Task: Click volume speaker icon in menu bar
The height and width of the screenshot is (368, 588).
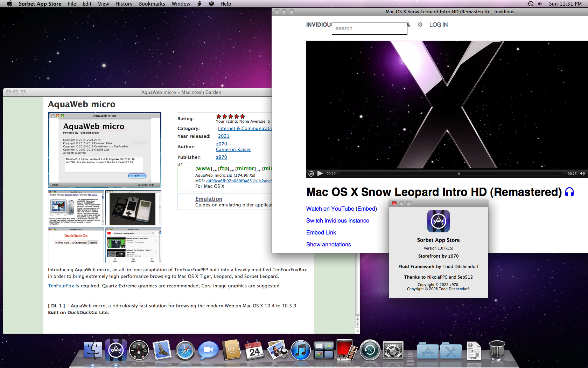Action: coord(540,4)
